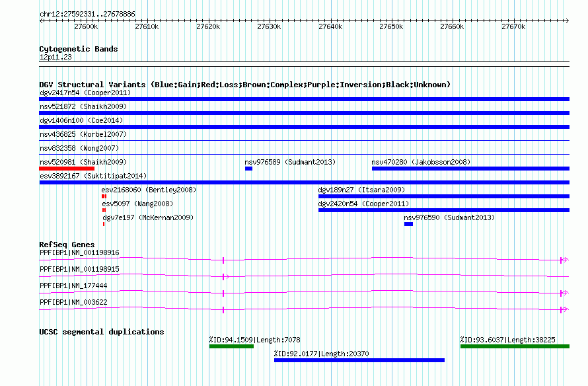Click the left exon marker on NM_177444
The width and height of the screenshot is (588, 386).
click(223, 293)
